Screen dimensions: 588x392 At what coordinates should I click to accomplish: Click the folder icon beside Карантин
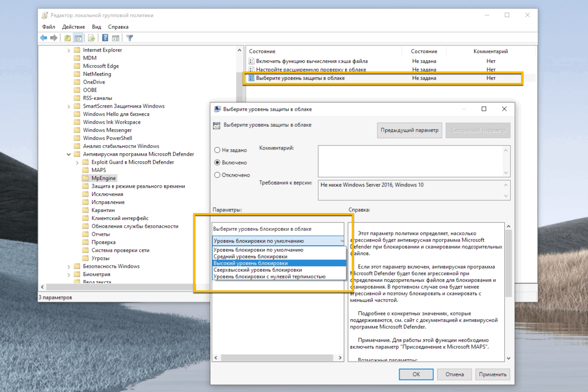coord(85,210)
